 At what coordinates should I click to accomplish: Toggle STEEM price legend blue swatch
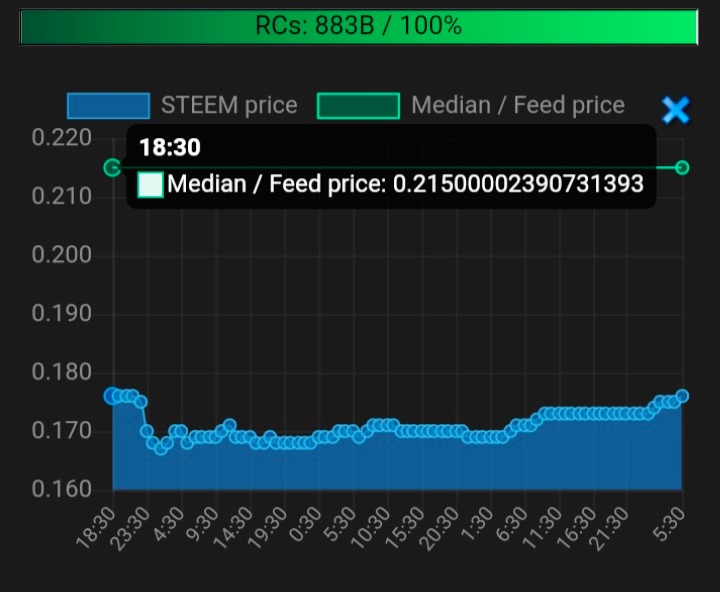point(108,106)
